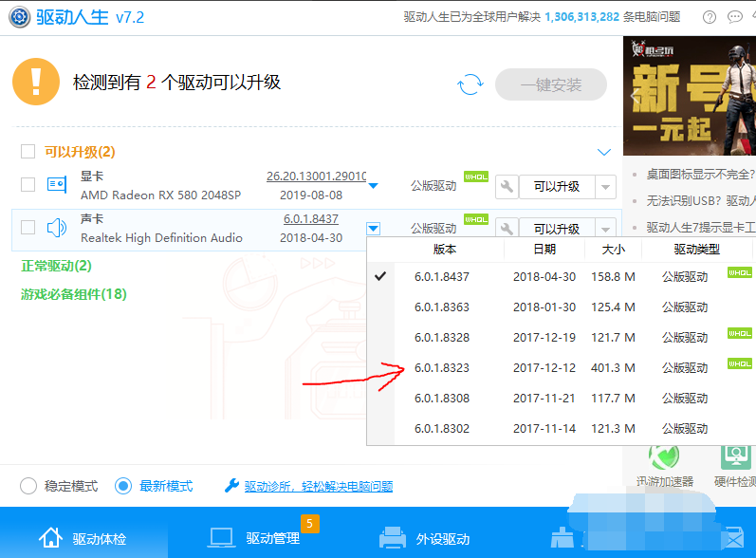Viewport: 756px width, 558px height.
Task: Expand version dropdown for the graphics card driver
Action: point(374,186)
